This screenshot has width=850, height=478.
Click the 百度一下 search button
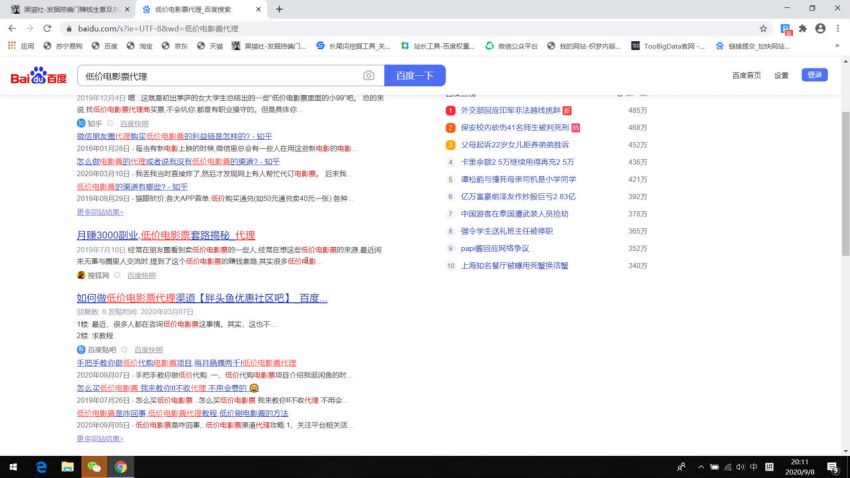tap(415, 75)
